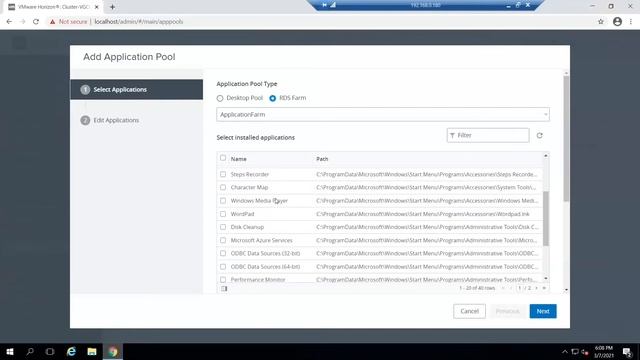Click the filter funnel icon
This screenshot has width=640, height=360.
click(x=452, y=136)
